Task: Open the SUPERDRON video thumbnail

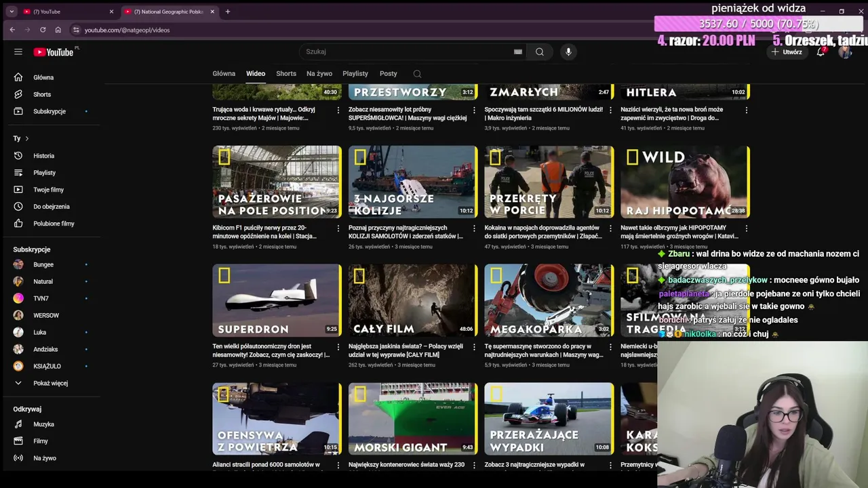Action: pos(277,300)
